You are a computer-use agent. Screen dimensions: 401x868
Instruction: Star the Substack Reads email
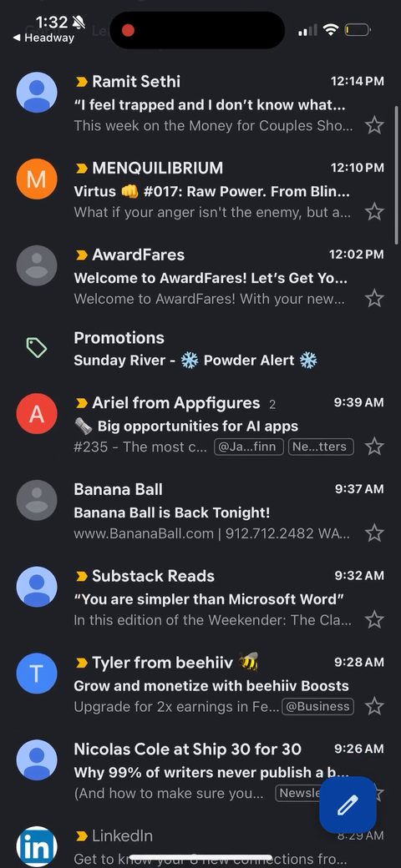point(374,620)
